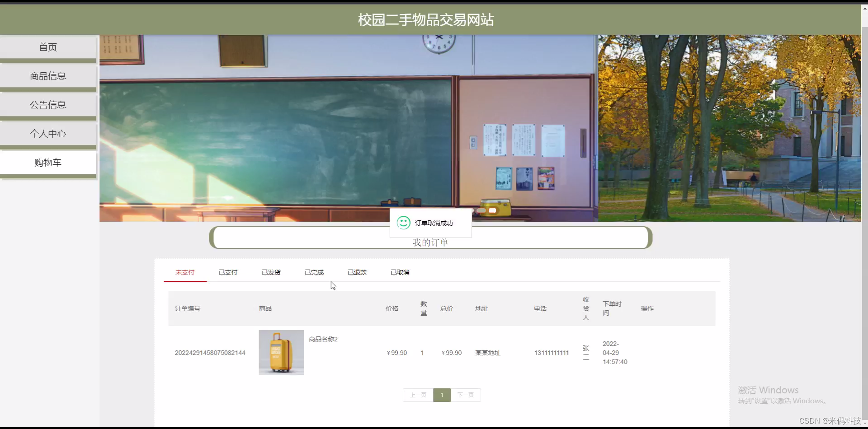Go to 个人中心 in the sidebar
The height and width of the screenshot is (429, 868).
pos(47,133)
